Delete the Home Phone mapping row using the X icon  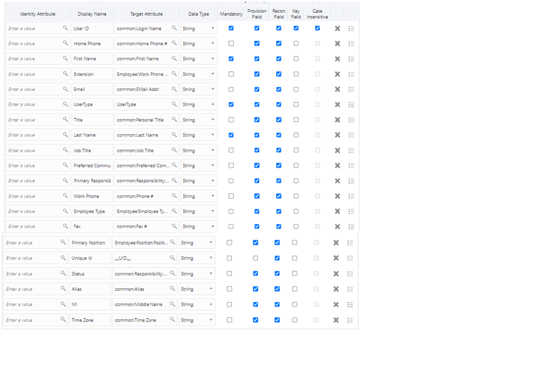336,43
